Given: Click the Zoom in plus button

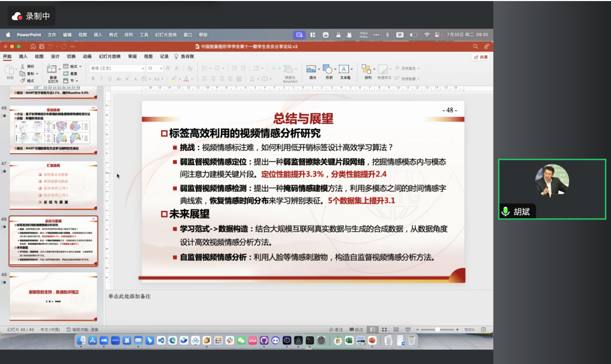Looking at the screenshot, I should 458,330.
